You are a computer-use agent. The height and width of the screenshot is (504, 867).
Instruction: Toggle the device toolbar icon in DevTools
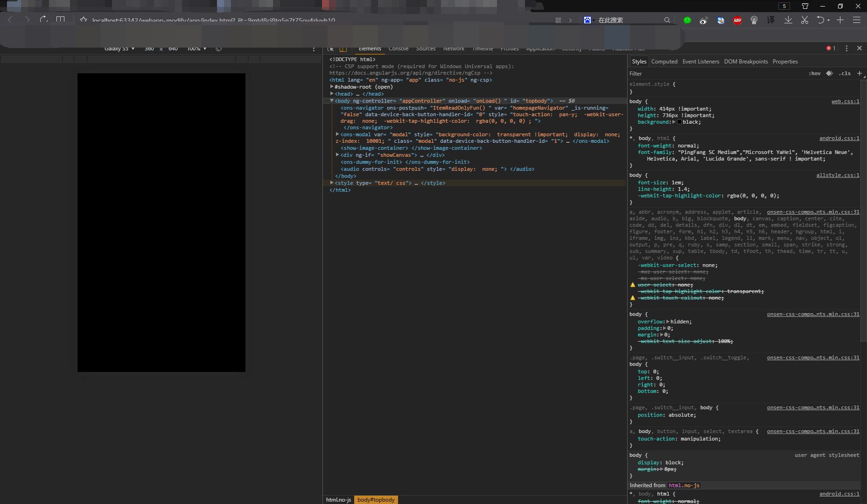[x=343, y=49]
